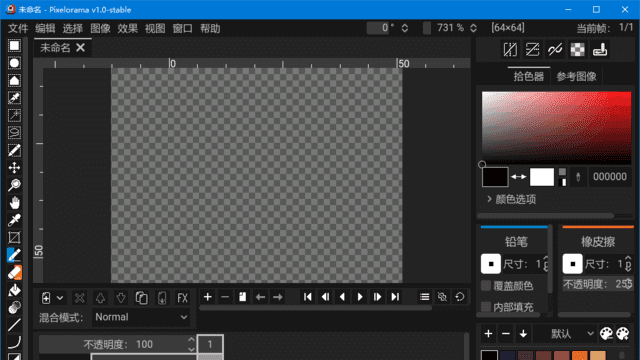Open the 混合模式 Normal dropdown

point(141,317)
